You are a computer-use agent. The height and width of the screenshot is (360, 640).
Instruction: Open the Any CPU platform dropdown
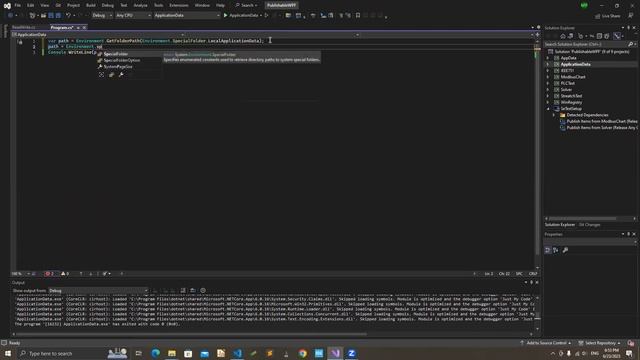(x=133, y=16)
